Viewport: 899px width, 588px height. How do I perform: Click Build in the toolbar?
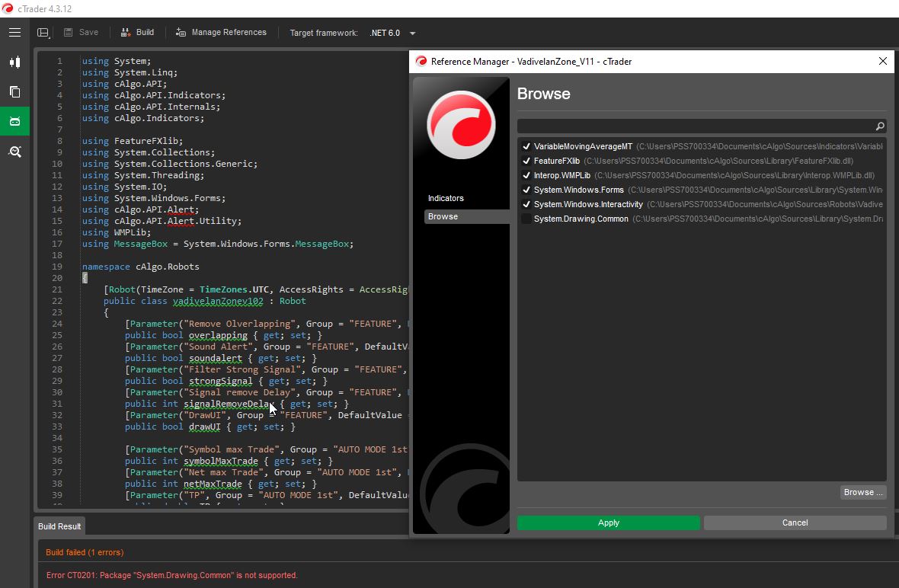[x=138, y=33]
